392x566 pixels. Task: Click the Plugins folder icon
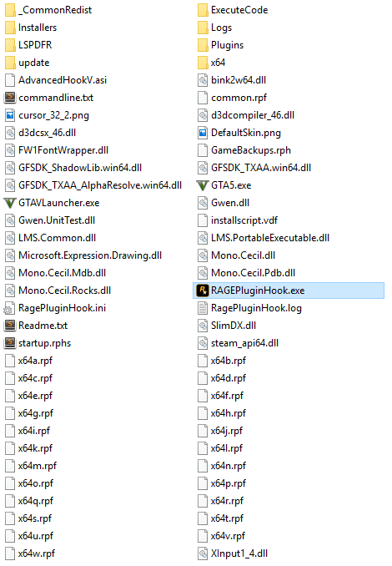pyautogui.click(x=203, y=45)
